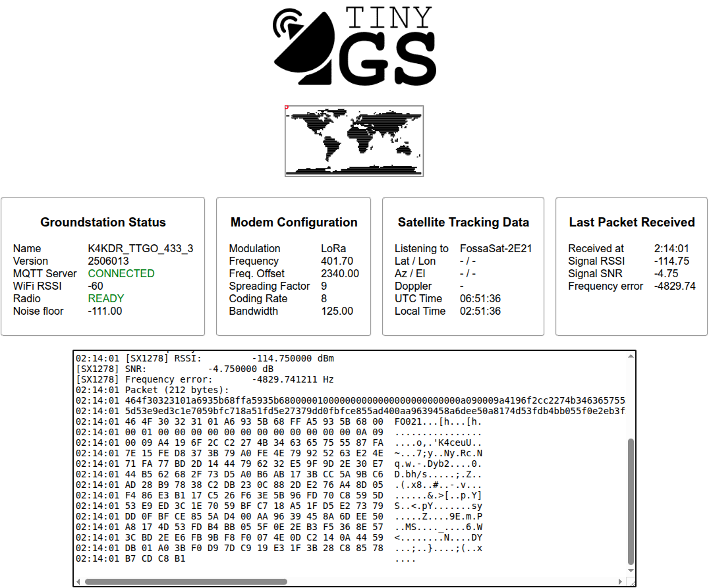Click the Signal SNR value -4.75
Viewport: 709px width, 588px height.
click(666, 273)
